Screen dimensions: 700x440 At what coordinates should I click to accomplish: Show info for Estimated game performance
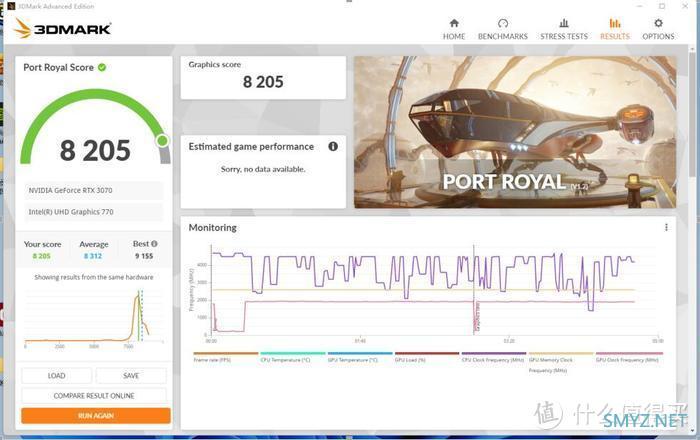point(333,146)
